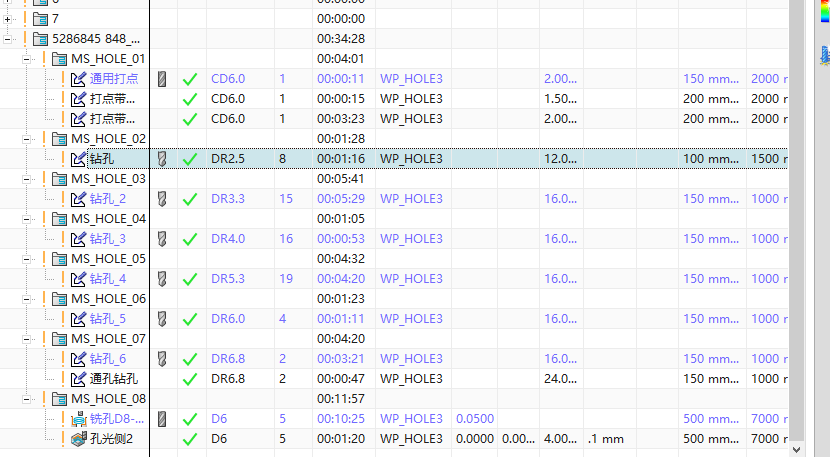Collapse the MS_HOLE_07 group
Viewport: 830px width, 457px height.
coord(26,339)
